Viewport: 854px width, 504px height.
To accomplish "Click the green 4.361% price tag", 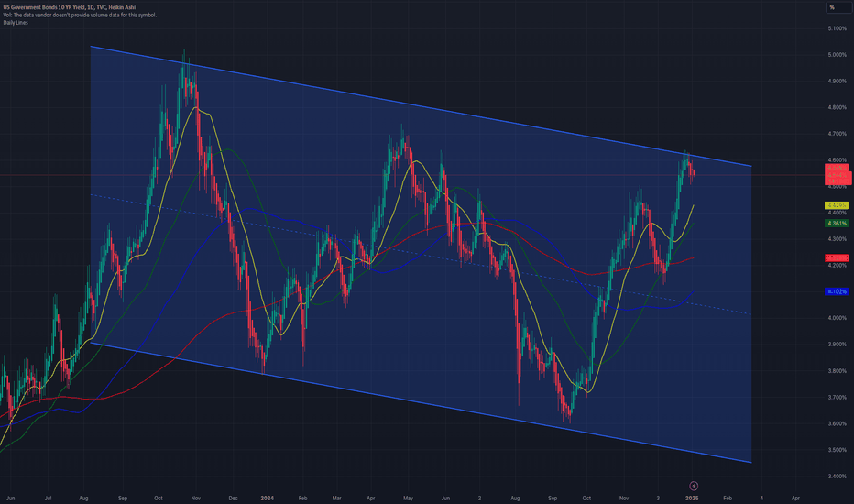I will (x=837, y=224).
